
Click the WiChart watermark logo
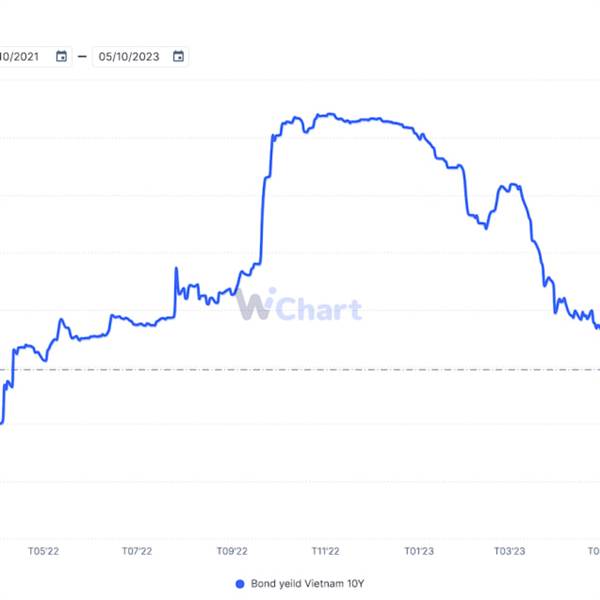tap(299, 306)
